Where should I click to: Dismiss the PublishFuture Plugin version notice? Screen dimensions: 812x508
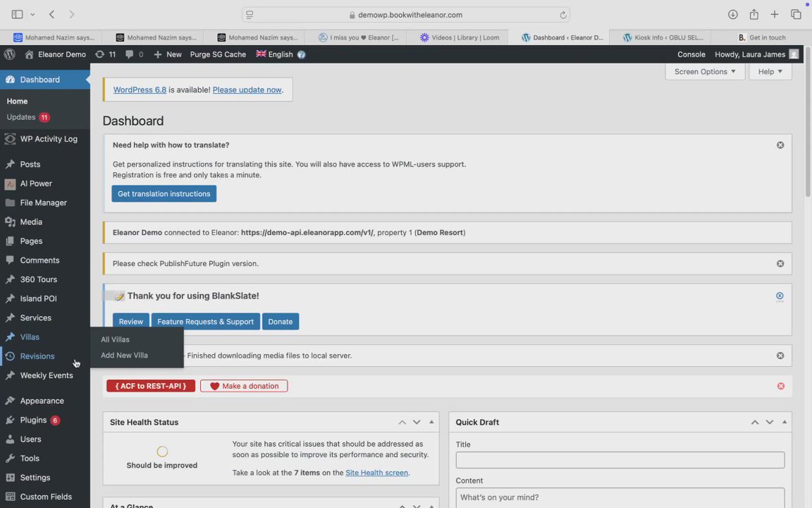[780, 264]
